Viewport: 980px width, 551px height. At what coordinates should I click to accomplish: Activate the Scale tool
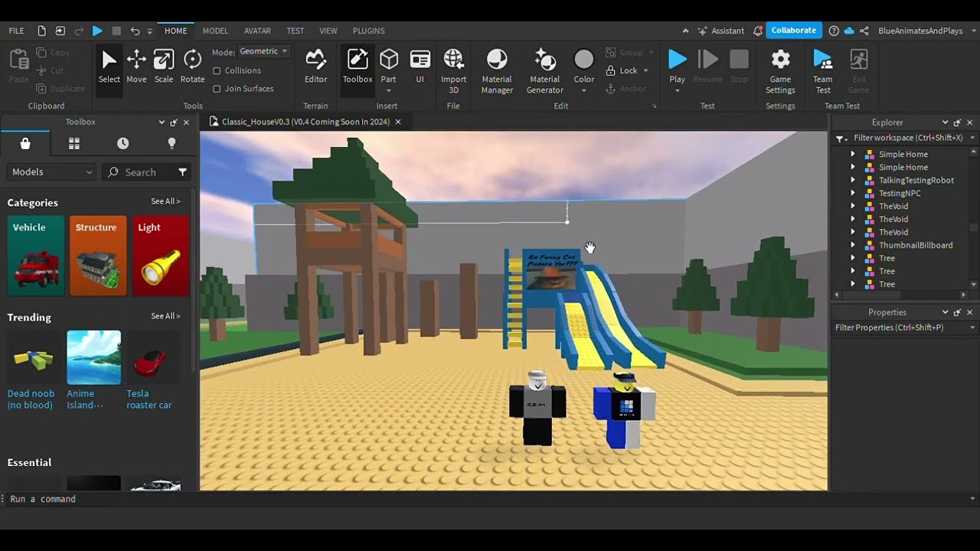point(164,67)
